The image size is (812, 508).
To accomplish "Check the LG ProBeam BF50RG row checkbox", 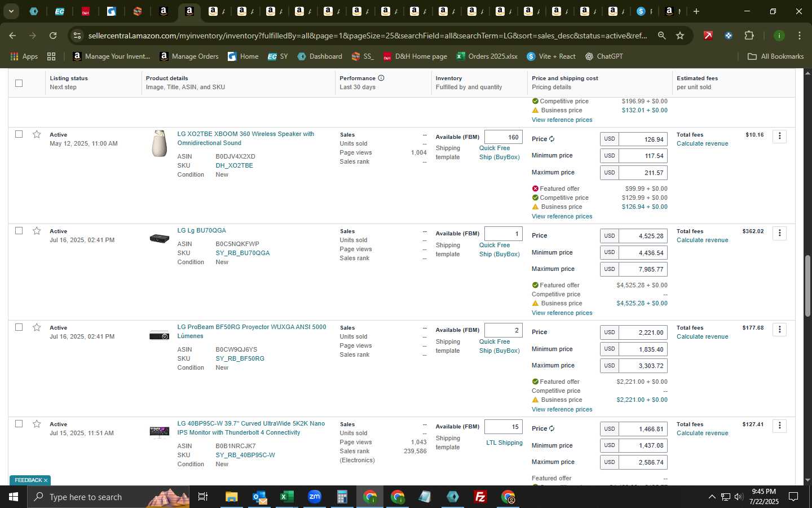I will tap(19, 327).
